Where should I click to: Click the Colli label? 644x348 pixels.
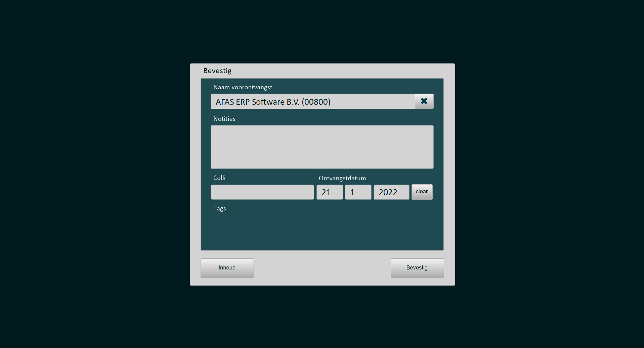point(219,178)
